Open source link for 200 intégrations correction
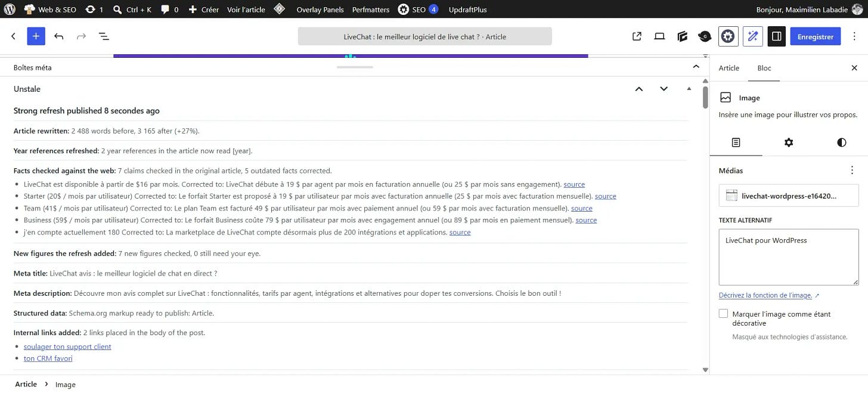 pos(460,232)
